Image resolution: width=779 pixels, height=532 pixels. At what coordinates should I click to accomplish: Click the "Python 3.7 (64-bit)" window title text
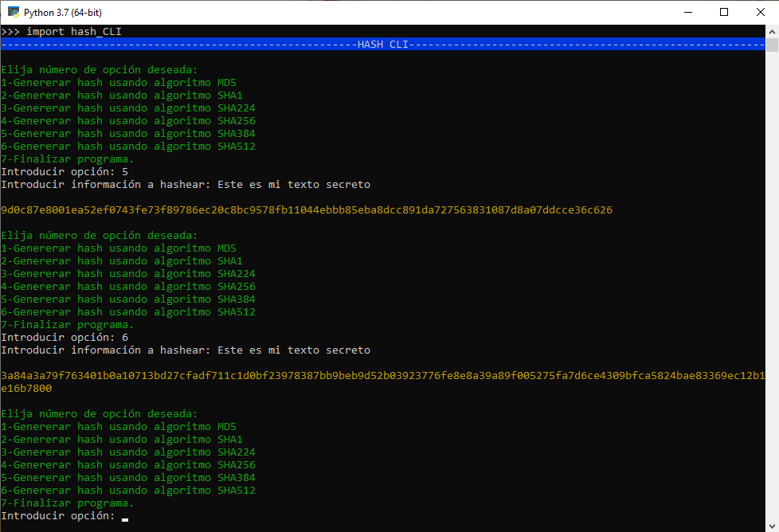pyautogui.click(x=62, y=13)
